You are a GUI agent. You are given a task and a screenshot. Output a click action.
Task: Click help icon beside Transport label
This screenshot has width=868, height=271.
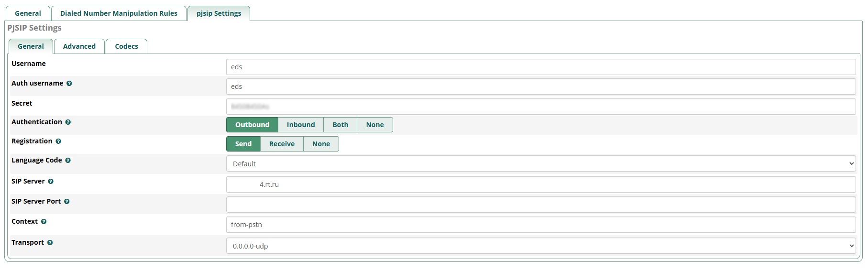pyautogui.click(x=50, y=243)
